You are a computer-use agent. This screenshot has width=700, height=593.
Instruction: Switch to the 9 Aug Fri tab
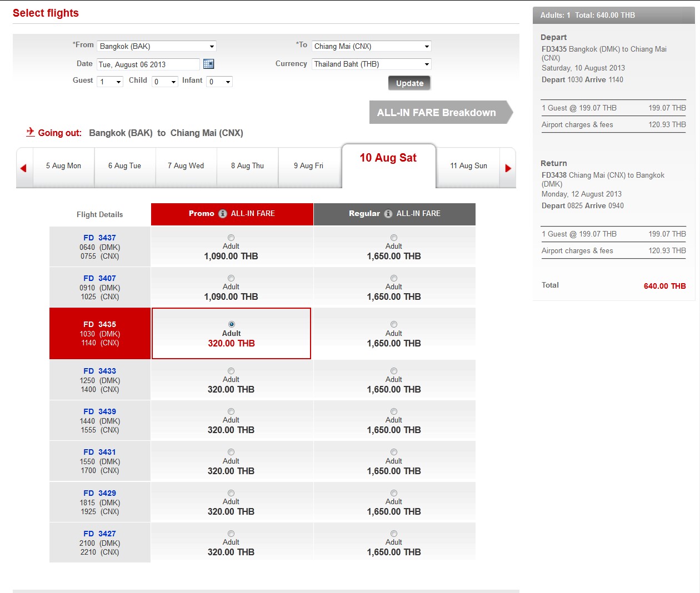(308, 166)
